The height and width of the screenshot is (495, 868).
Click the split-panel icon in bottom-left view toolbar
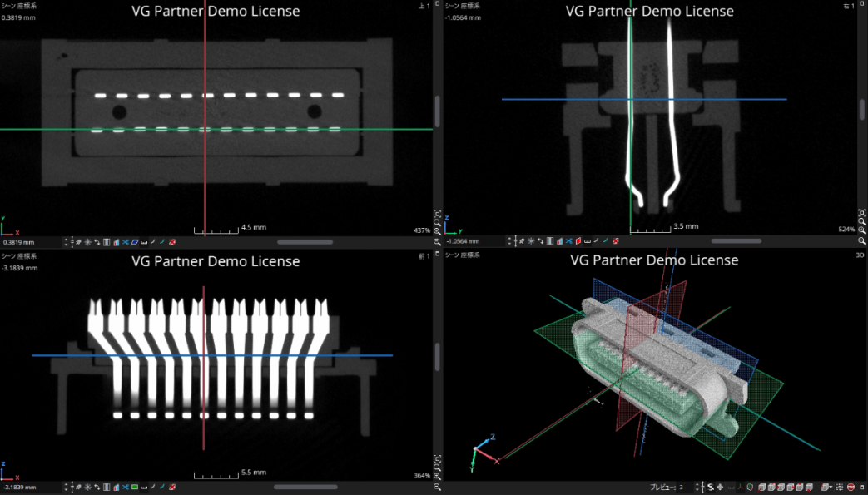click(x=107, y=486)
